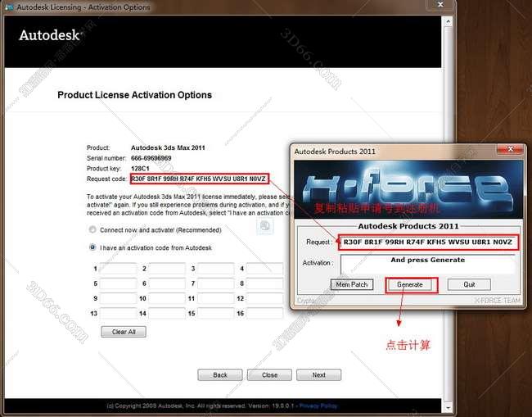Quit the Autodesk Products 2011 dialog
Viewport: 532px width, 417px height.
[x=469, y=284]
